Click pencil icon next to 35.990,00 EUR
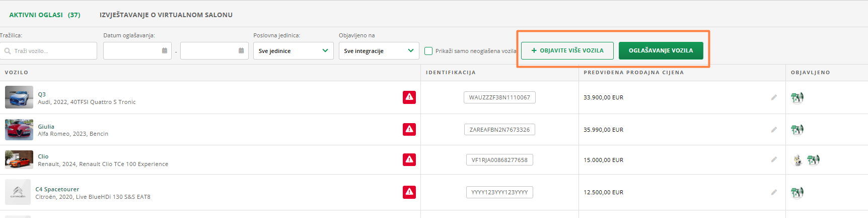 (x=774, y=130)
